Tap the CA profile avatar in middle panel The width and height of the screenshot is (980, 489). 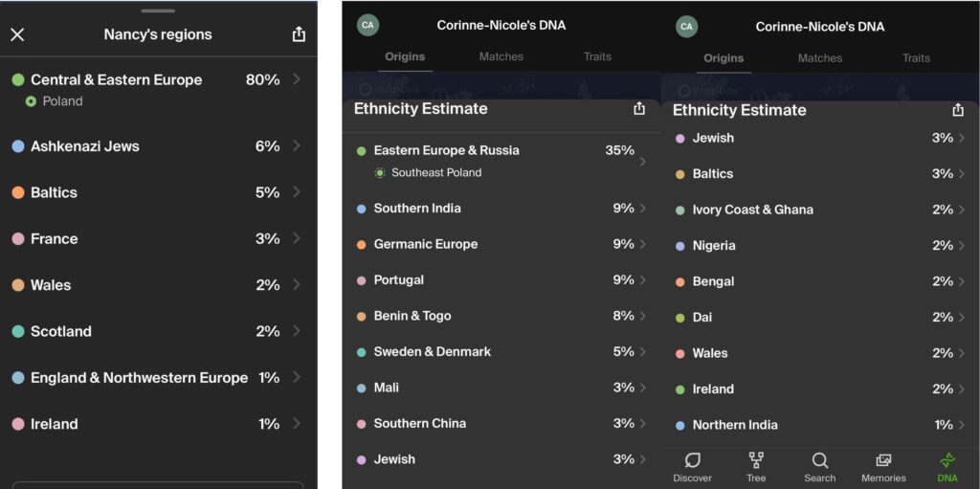pos(367,25)
